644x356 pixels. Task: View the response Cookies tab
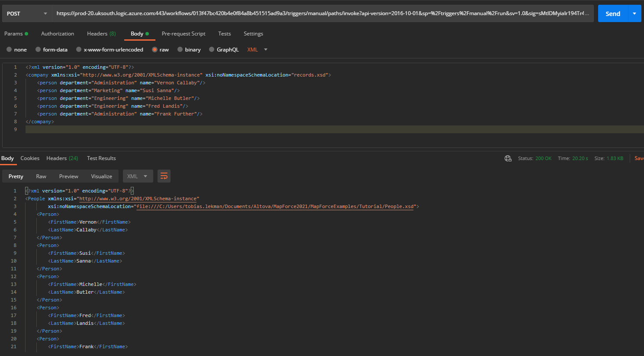point(30,158)
